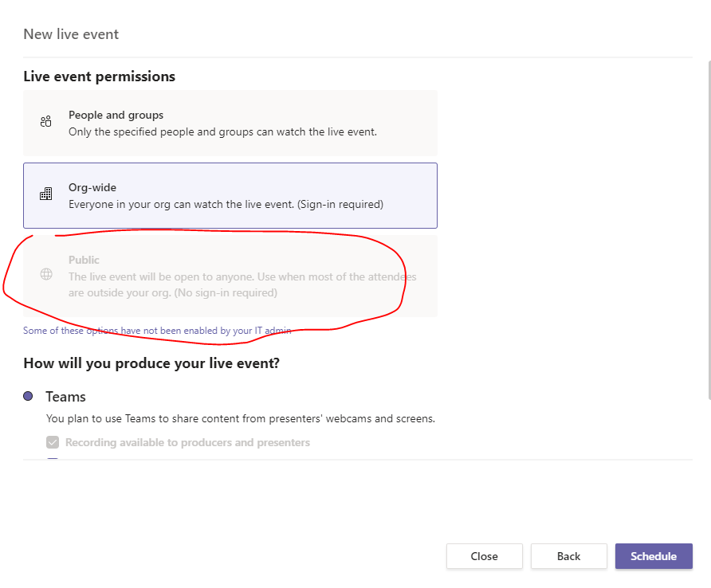Click the Live event permissions heading
Image resolution: width=711 pixels, height=588 pixels.
[x=99, y=76]
